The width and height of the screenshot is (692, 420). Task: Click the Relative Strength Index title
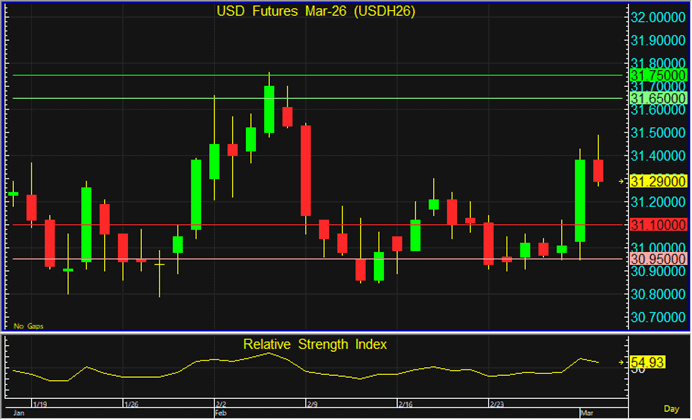pos(315,344)
